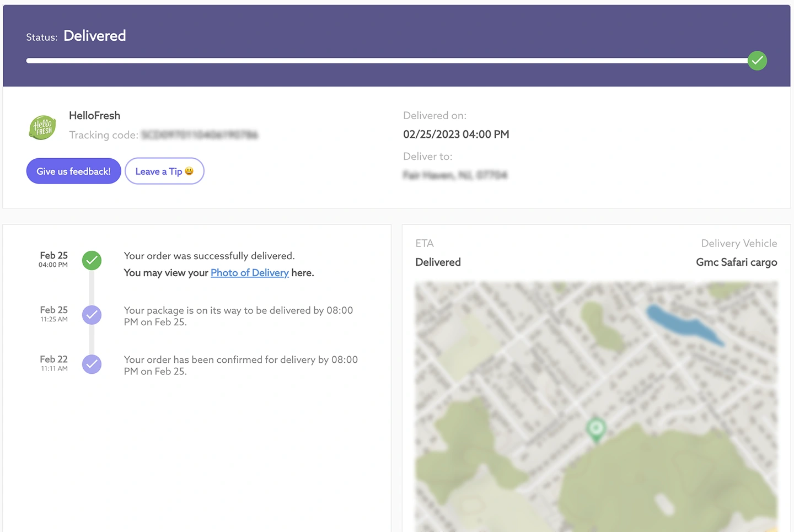Click the blurred tracking code value
Image resolution: width=794 pixels, height=532 pixels.
(x=200, y=135)
